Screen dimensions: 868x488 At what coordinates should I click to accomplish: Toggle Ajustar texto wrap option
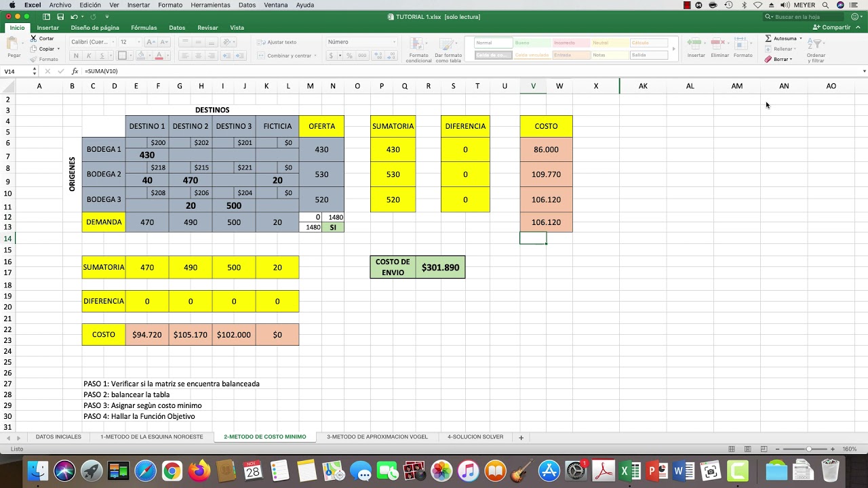click(277, 42)
